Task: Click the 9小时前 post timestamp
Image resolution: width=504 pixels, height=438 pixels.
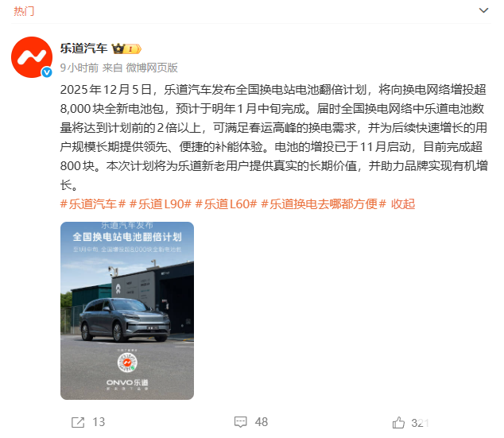Action: (x=79, y=68)
